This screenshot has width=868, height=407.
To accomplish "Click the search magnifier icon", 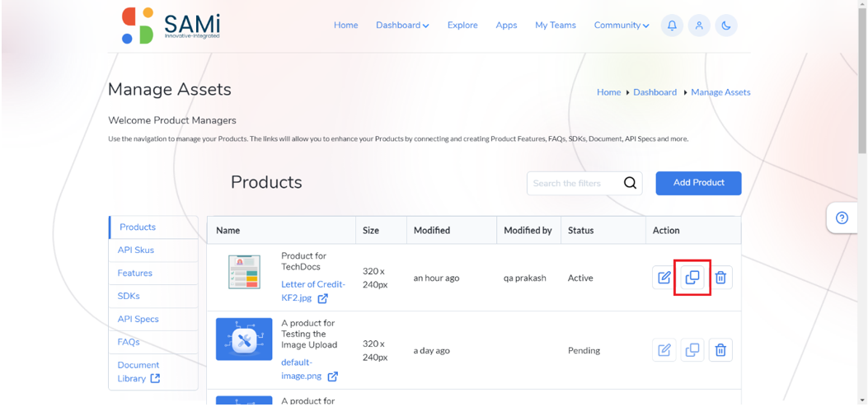I will tap(630, 183).
